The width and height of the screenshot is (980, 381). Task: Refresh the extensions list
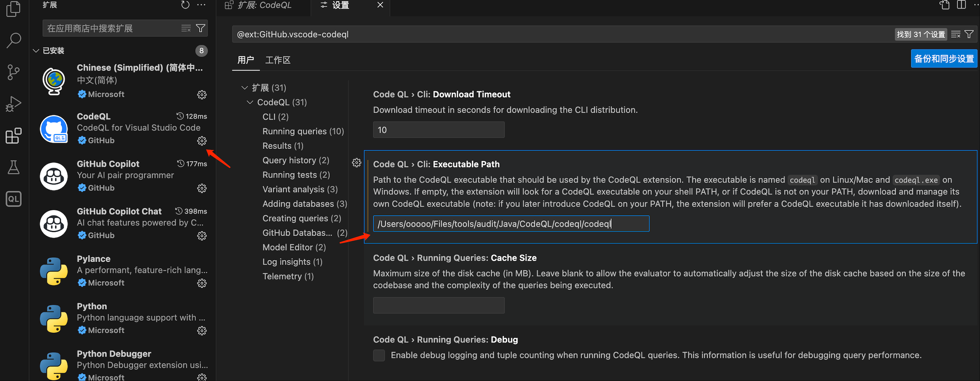(185, 5)
